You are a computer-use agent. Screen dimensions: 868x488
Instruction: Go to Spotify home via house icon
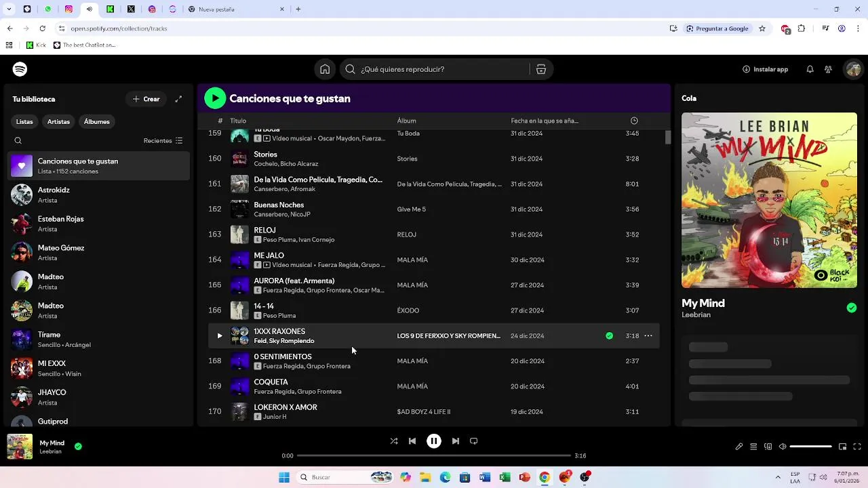[x=325, y=69]
